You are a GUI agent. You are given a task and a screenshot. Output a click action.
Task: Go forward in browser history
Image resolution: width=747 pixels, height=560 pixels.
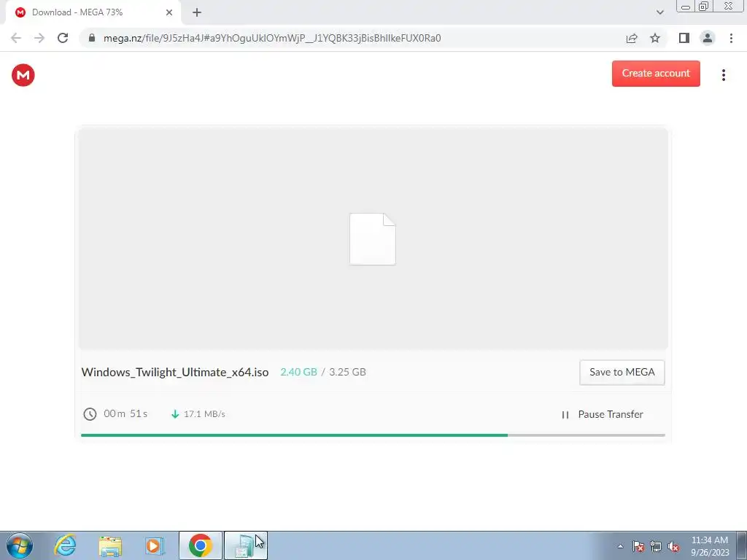click(x=39, y=38)
